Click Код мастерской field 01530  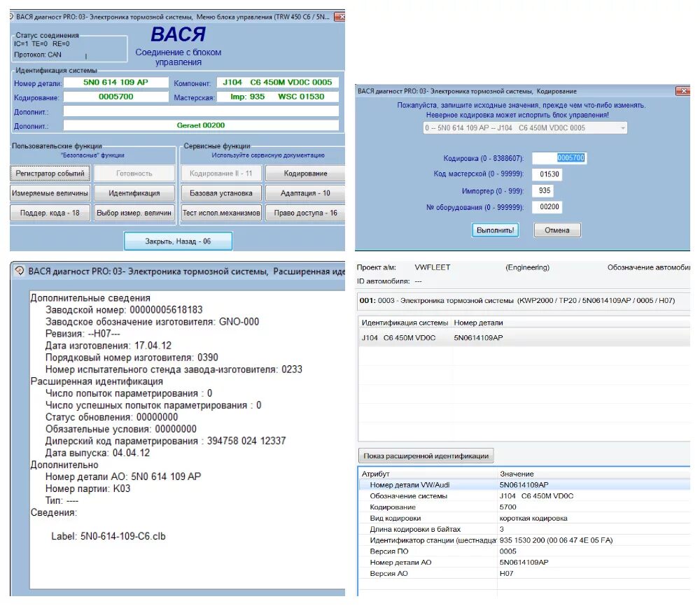click(x=547, y=174)
